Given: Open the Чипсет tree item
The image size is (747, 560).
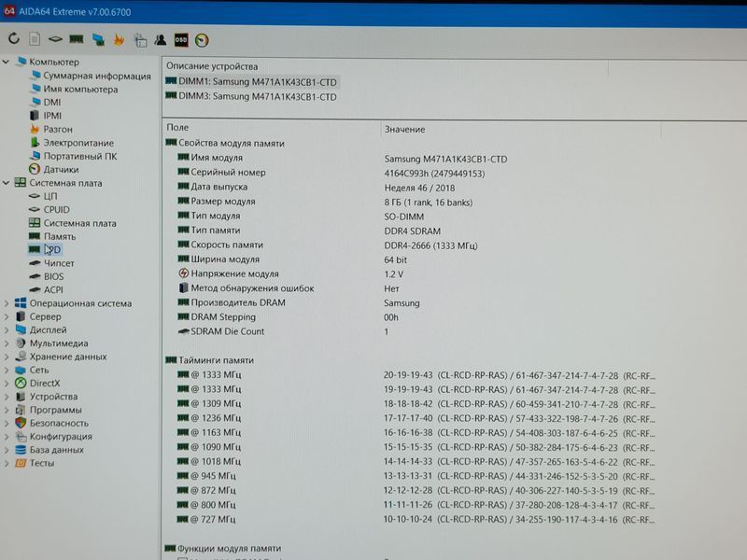Looking at the screenshot, I should tap(51, 263).
